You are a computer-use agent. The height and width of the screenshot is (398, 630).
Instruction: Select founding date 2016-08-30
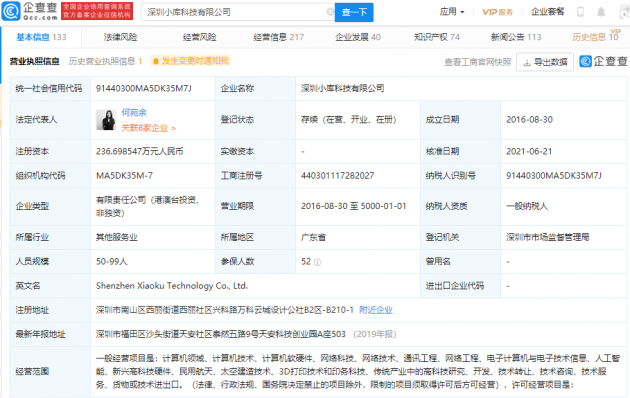(x=529, y=120)
